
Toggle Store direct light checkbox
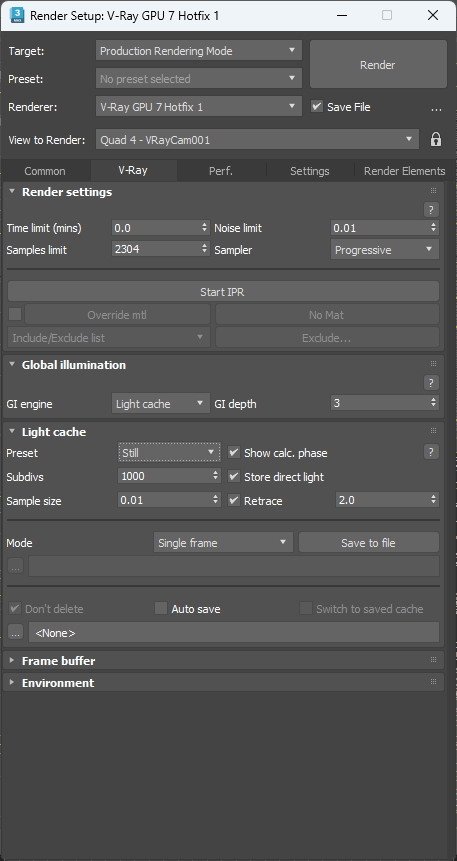[234, 476]
